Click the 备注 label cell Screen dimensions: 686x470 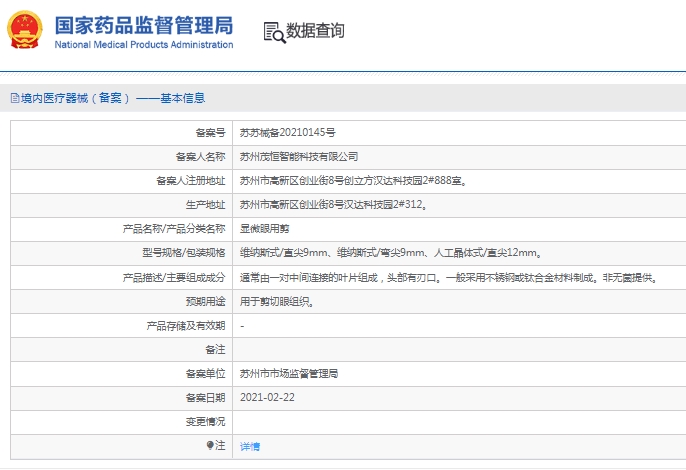point(122,350)
